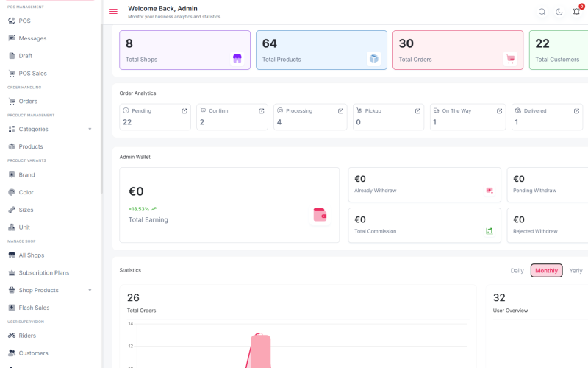Toggle the hamburger sidebar menu icon
Image resolution: width=588 pixels, height=368 pixels.
click(113, 12)
